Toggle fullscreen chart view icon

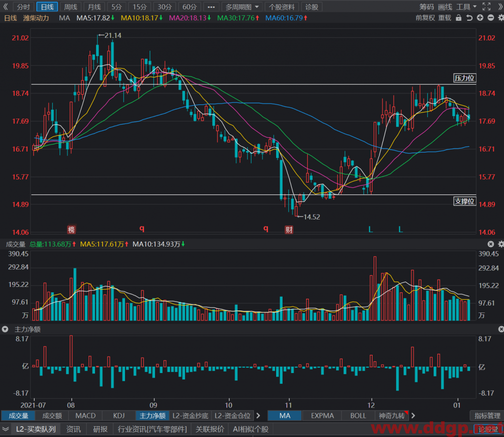(x=486, y=6)
